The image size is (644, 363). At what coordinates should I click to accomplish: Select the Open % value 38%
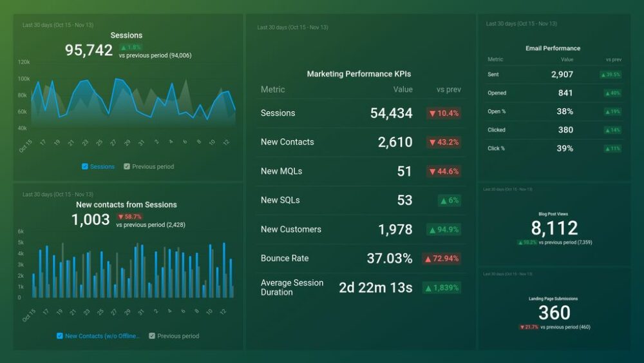[565, 112]
